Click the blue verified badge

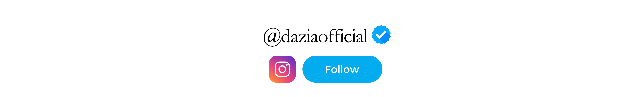pos(381,35)
